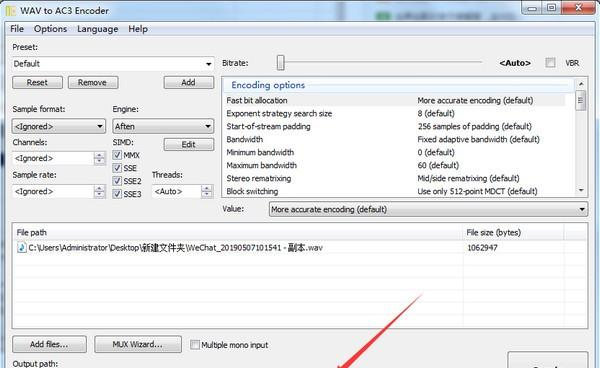Screen dimensions: 600x368
Task: Click the Edit engine button
Action: point(189,145)
